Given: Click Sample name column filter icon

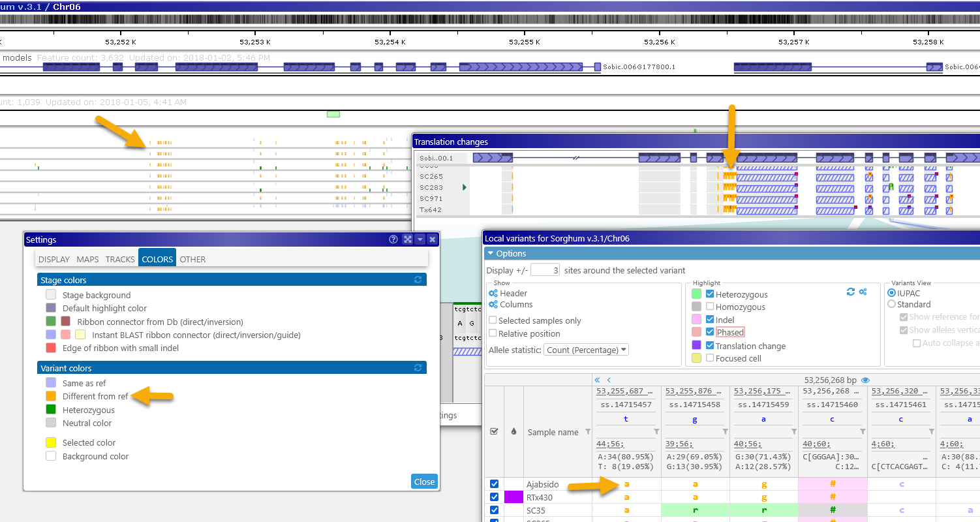Looking at the screenshot, I should pyautogui.click(x=587, y=432).
